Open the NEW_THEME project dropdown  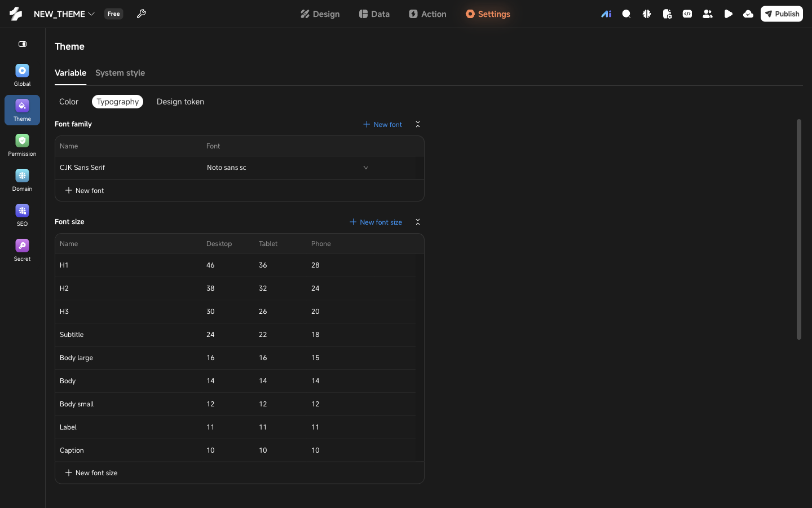click(x=64, y=14)
